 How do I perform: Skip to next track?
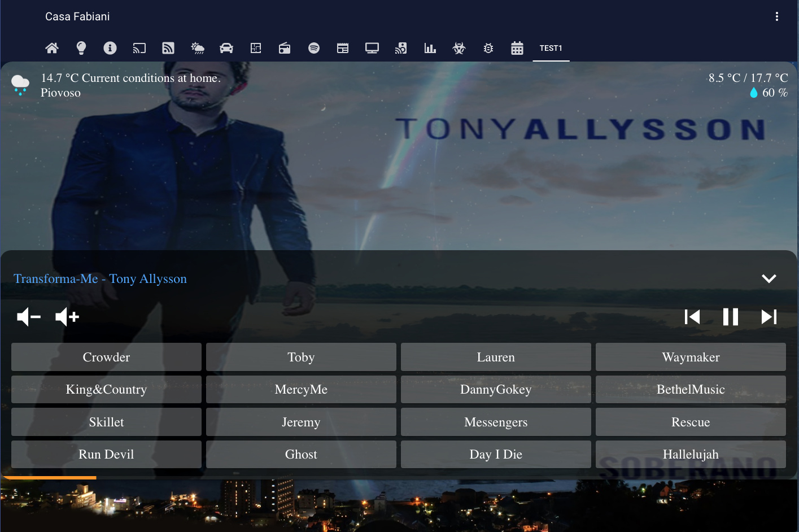pos(769,317)
